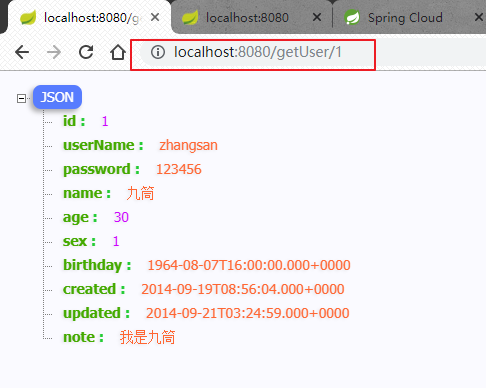Go back using the browser back arrow

click(x=22, y=52)
